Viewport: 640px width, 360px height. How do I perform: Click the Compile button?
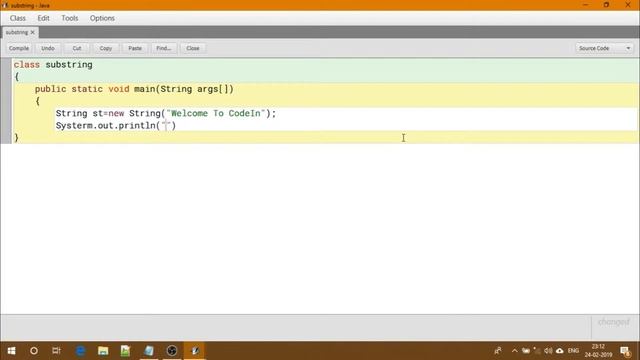coord(19,48)
